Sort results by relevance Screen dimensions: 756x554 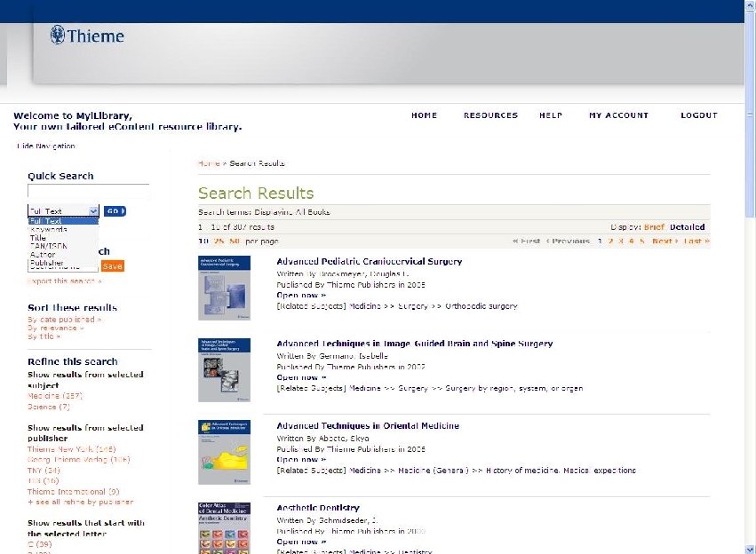pos(56,328)
